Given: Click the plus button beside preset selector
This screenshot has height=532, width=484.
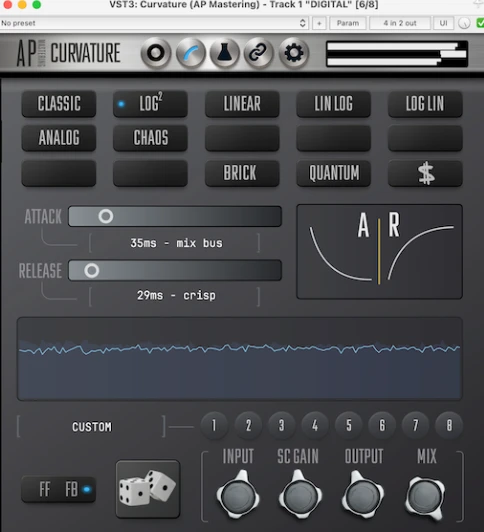Looking at the screenshot, I should 319,23.
